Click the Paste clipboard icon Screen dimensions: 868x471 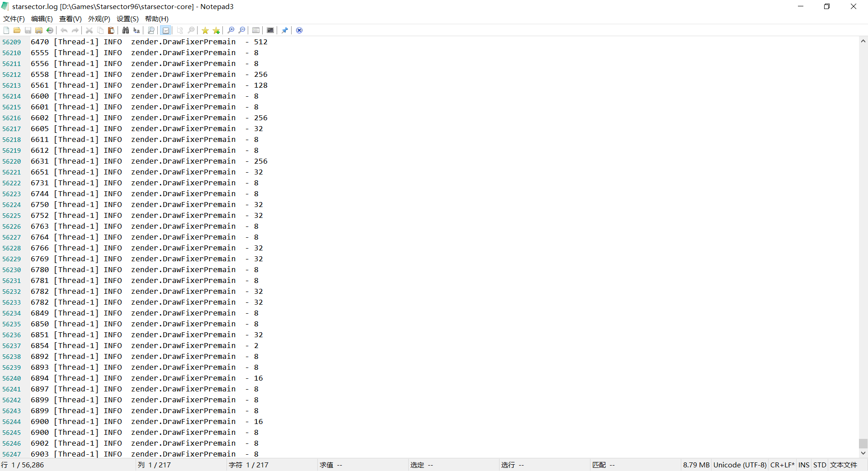tap(111, 30)
